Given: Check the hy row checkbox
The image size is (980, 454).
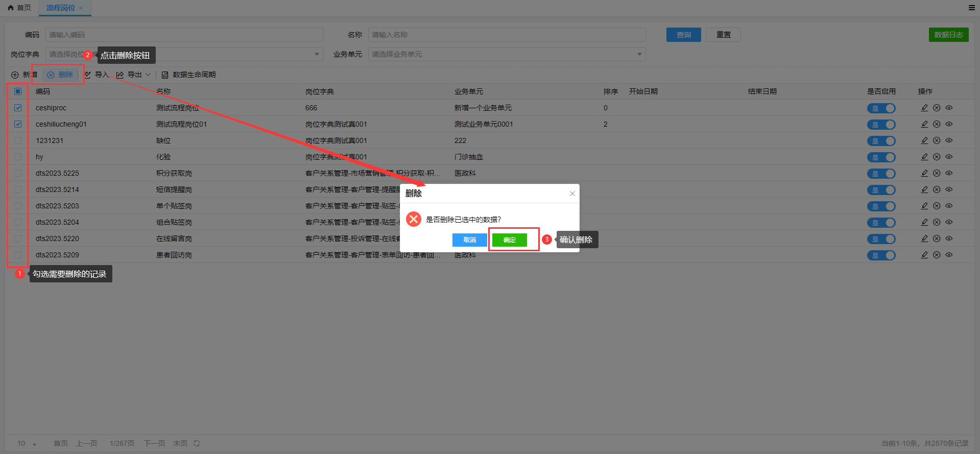Looking at the screenshot, I should pyautogui.click(x=18, y=157).
